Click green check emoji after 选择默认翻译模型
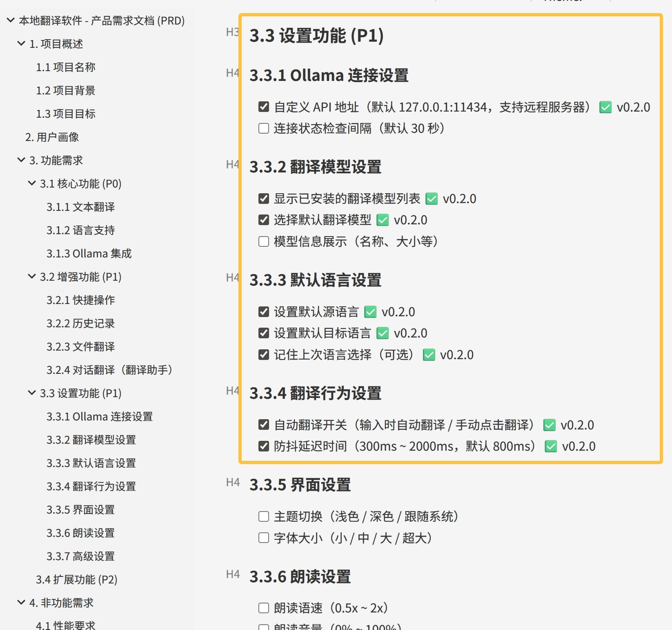Image resolution: width=672 pixels, height=630 pixels. (x=383, y=220)
